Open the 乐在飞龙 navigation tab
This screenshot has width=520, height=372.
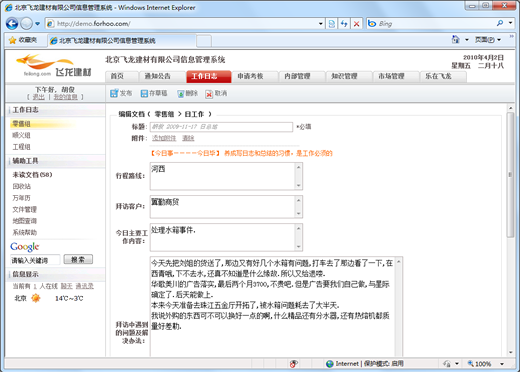(443, 76)
